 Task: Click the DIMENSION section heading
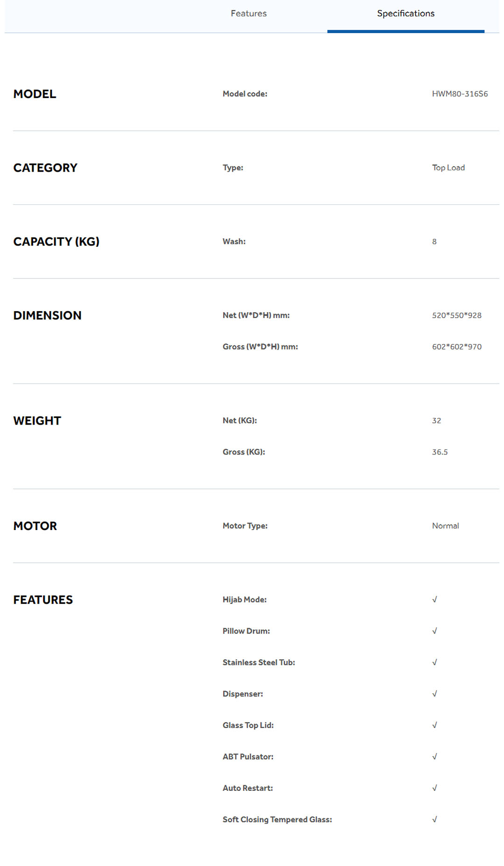(47, 315)
